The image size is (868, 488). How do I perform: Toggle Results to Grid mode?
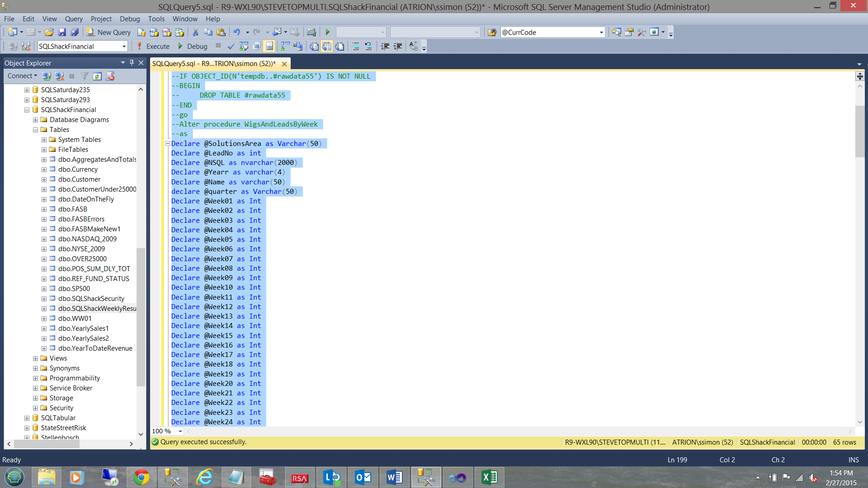pyautogui.click(x=327, y=46)
